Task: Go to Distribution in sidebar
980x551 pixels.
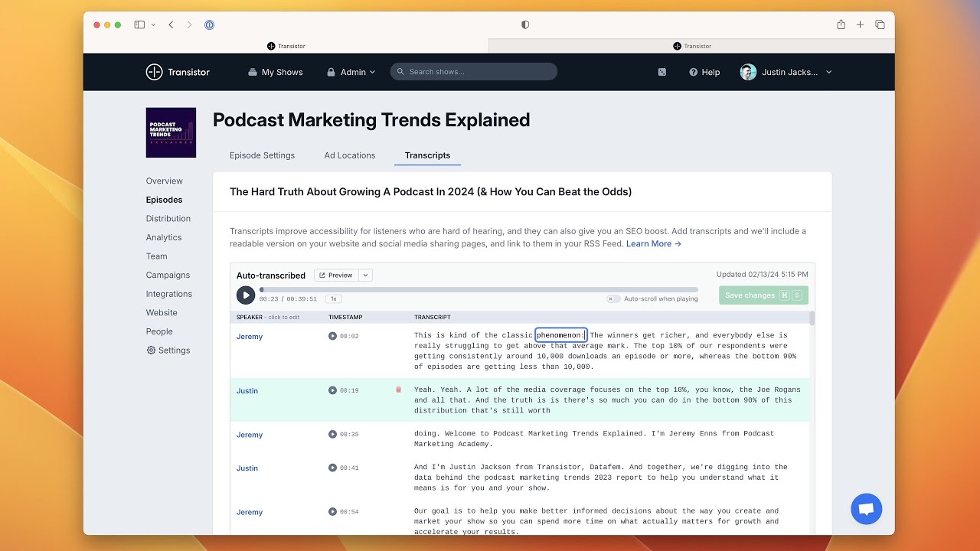Action: 168,219
